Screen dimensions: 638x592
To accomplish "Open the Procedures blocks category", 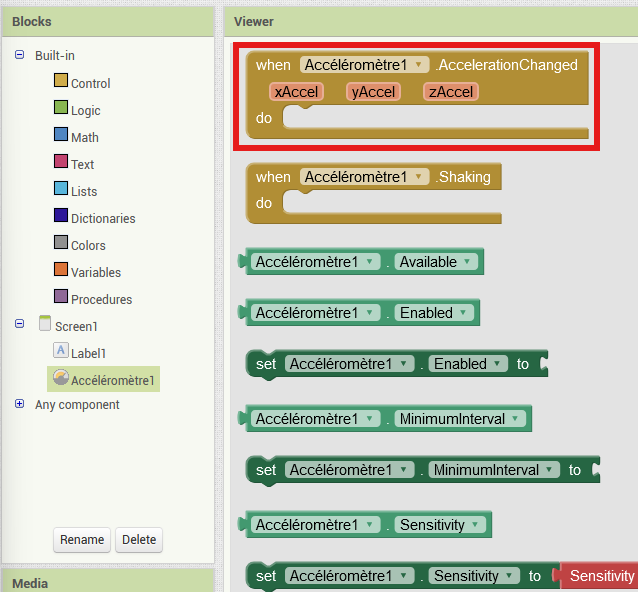I will pos(101,300).
